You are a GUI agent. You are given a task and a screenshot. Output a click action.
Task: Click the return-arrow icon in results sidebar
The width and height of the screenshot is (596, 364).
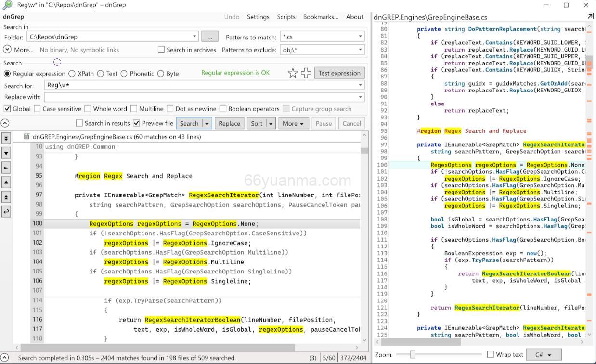click(6, 211)
